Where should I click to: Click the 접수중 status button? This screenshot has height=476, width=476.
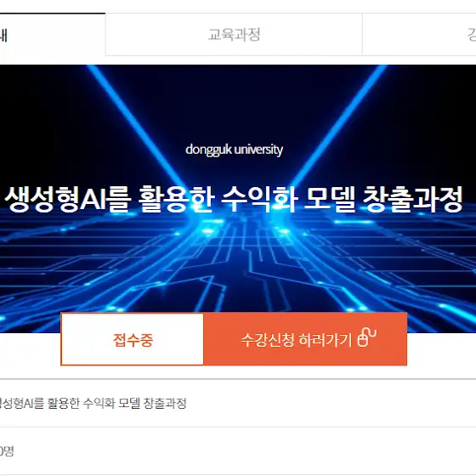[x=133, y=339]
